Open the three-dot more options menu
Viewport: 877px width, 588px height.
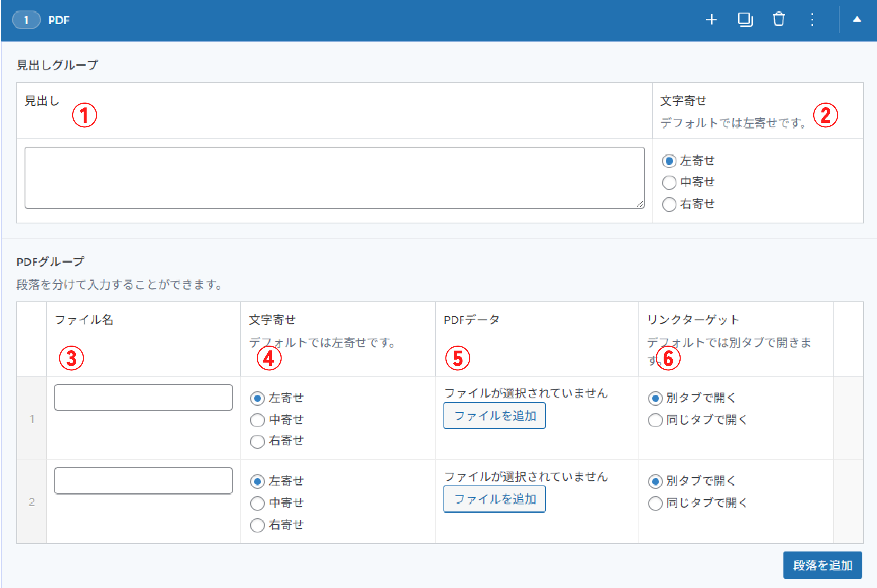812,20
